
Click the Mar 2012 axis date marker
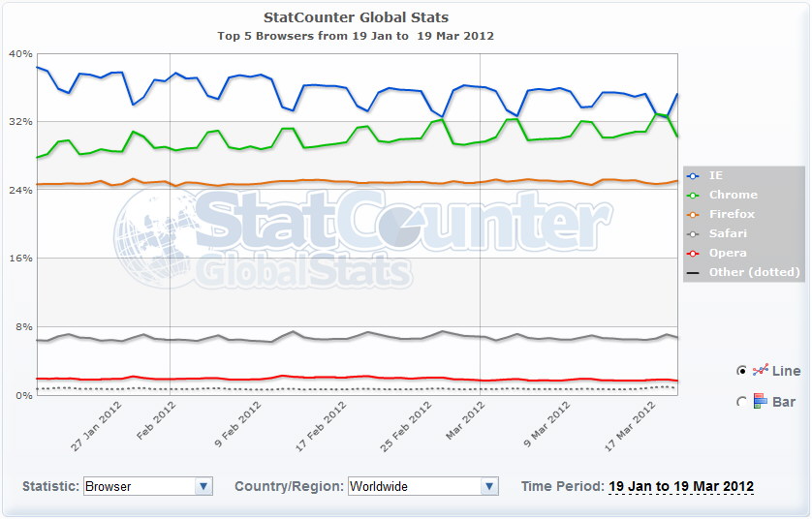coord(465,419)
